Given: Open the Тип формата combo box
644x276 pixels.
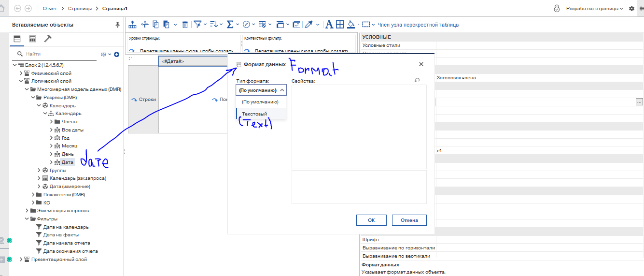Looking at the screenshot, I should point(261,90).
